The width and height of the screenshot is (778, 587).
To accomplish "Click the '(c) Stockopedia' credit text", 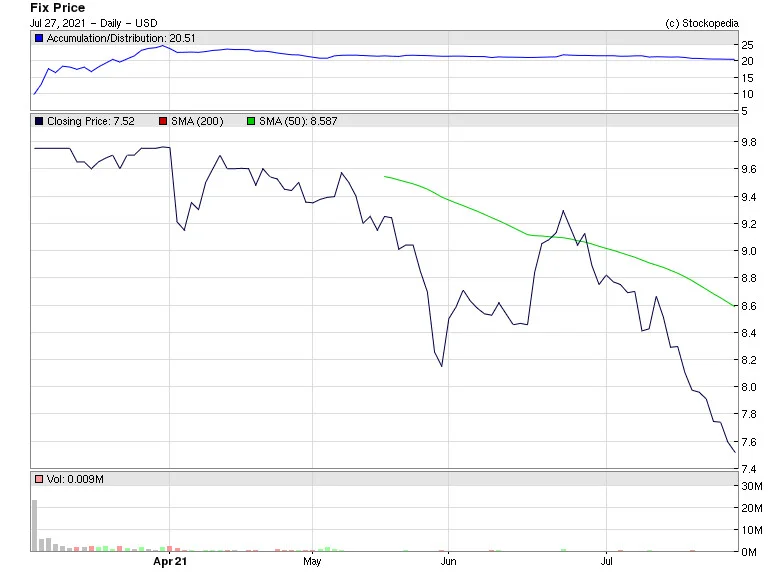I will [x=702, y=23].
